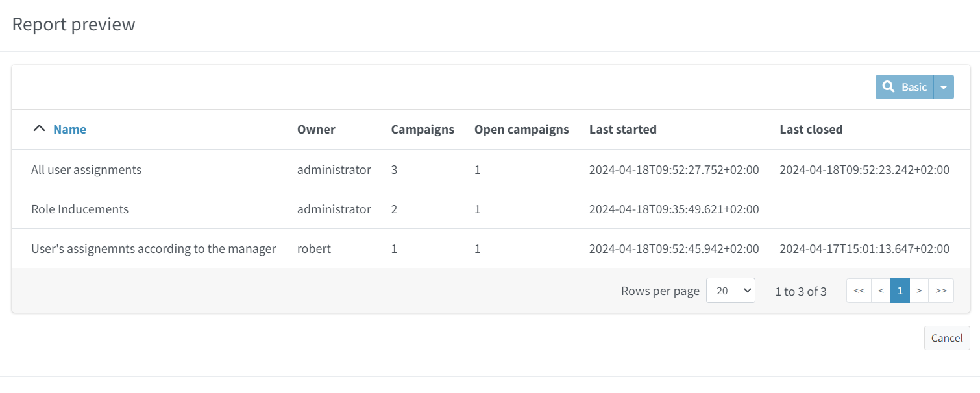Select the Role Inducements row

80,209
